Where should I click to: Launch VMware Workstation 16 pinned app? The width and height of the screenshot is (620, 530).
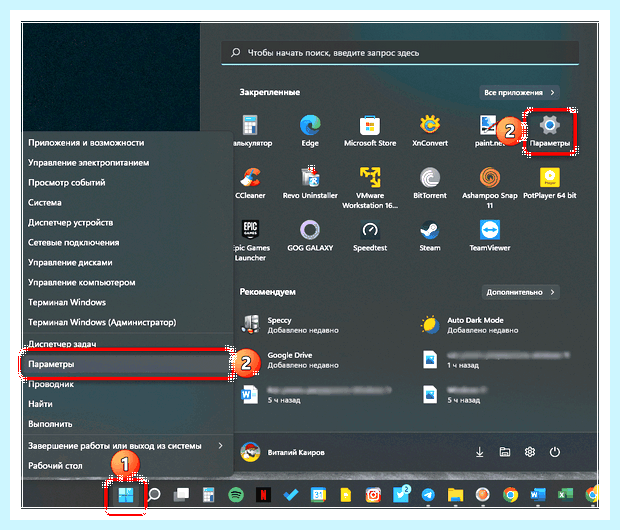tap(370, 188)
